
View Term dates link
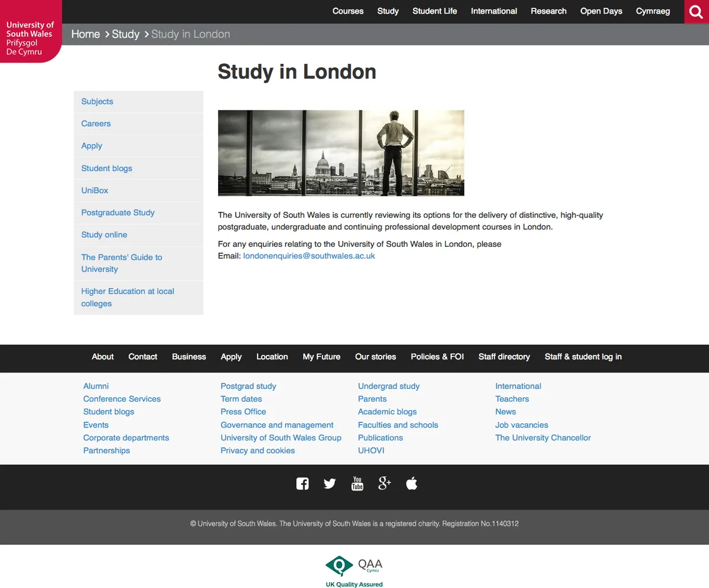[x=241, y=399]
